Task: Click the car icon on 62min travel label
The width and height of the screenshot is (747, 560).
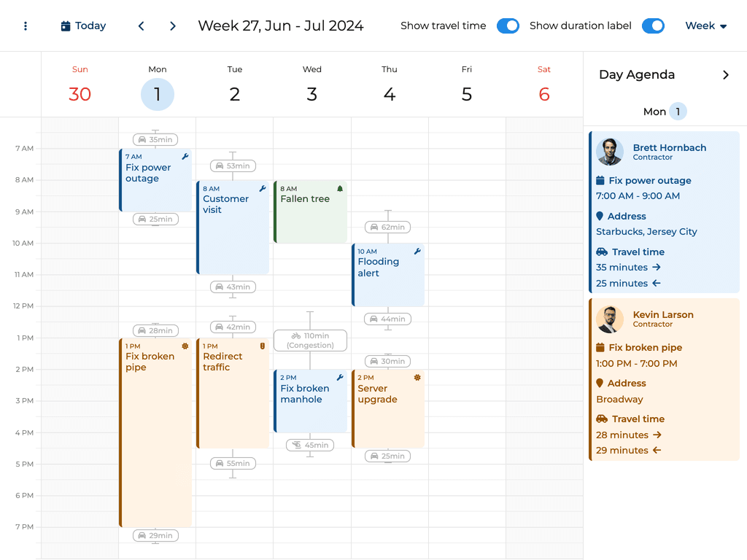Action: click(x=373, y=227)
